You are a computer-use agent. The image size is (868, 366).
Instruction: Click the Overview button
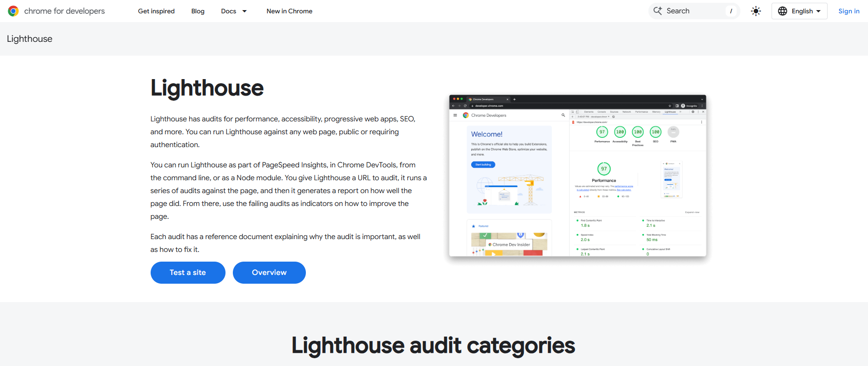(269, 273)
